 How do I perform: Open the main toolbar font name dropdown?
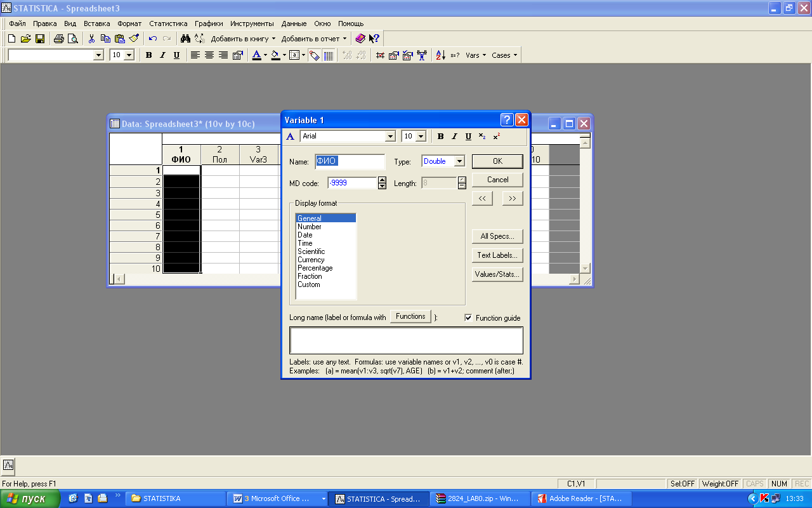tap(98, 55)
